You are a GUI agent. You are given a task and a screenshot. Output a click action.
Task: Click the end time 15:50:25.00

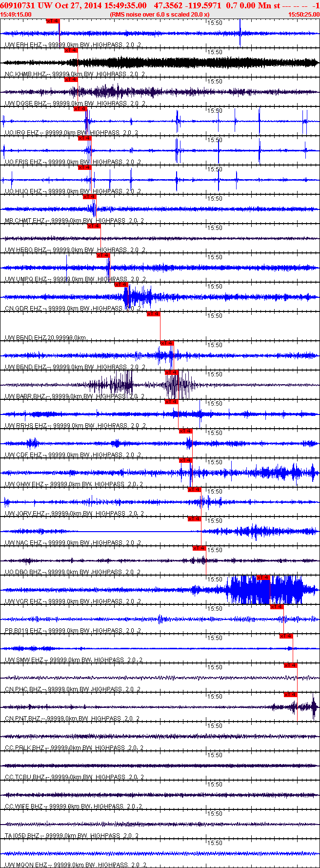pyautogui.click(x=304, y=15)
